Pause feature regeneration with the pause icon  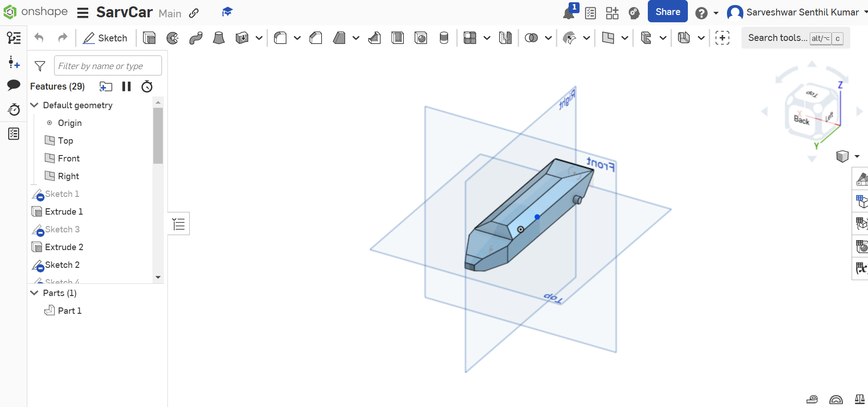[x=126, y=86]
